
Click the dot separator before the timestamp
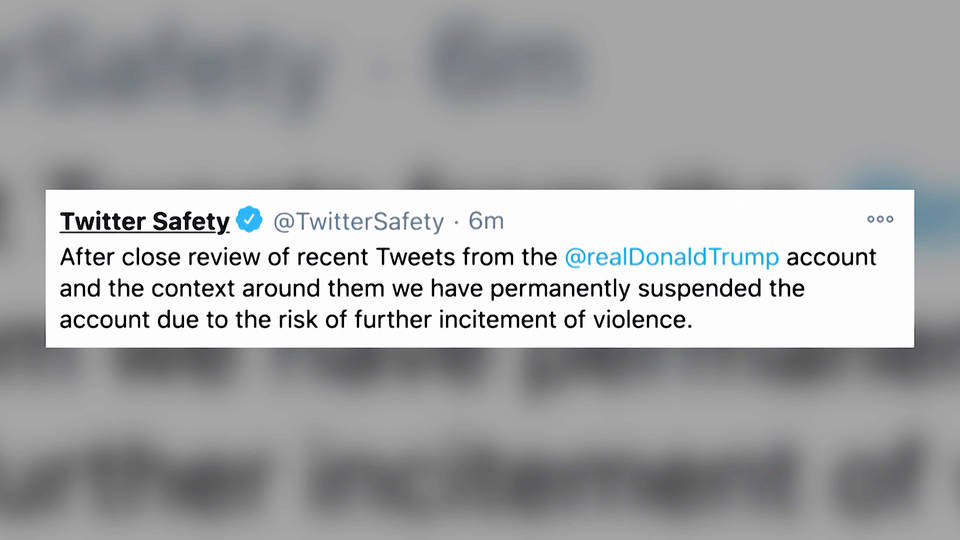(456, 221)
